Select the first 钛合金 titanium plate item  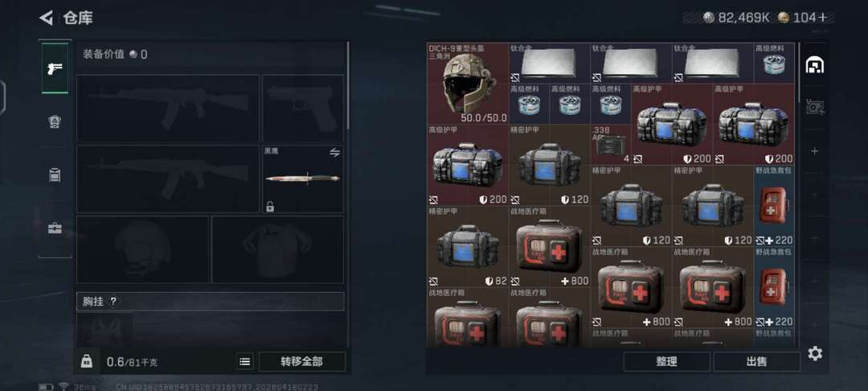tap(549, 63)
